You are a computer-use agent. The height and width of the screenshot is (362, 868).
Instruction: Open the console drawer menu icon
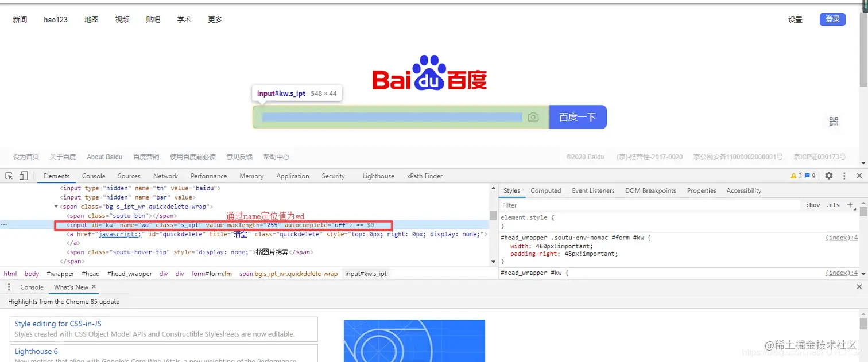[x=9, y=287]
